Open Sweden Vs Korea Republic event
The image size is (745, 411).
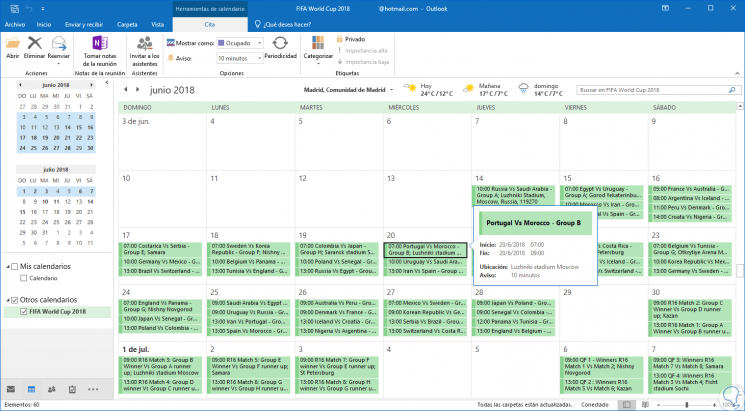click(248, 250)
